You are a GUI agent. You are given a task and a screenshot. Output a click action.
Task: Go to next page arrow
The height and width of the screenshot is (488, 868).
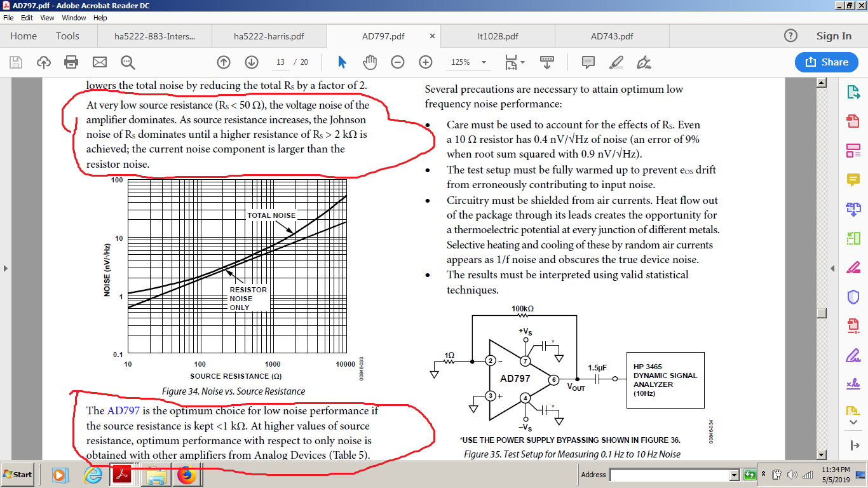[251, 62]
